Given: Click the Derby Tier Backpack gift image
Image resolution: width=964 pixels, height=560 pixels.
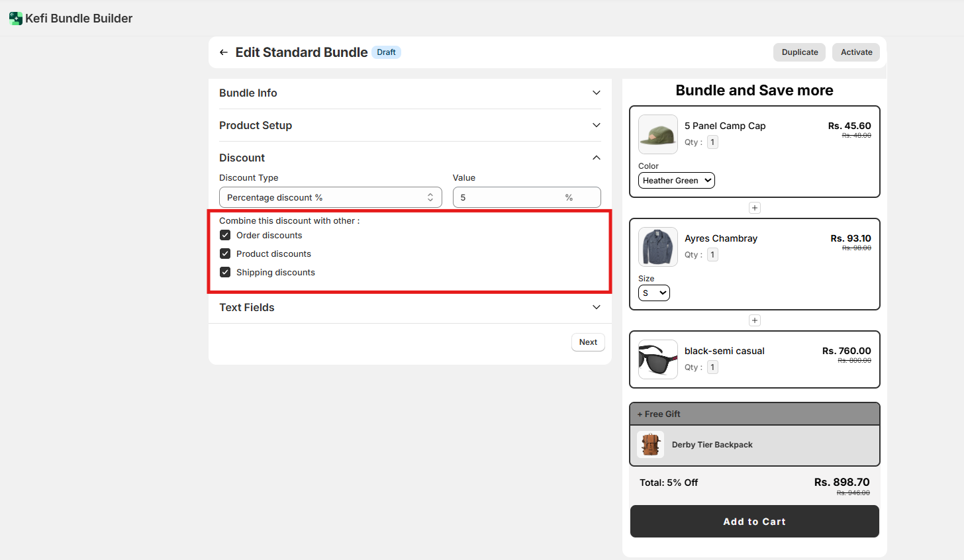Looking at the screenshot, I should pyautogui.click(x=650, y=445).
